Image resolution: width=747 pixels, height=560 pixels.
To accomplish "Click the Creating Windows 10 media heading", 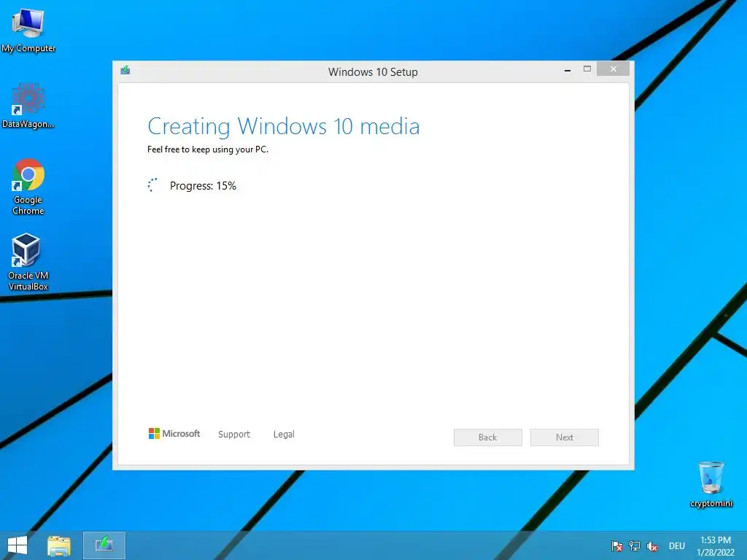I will coord(284,127).
